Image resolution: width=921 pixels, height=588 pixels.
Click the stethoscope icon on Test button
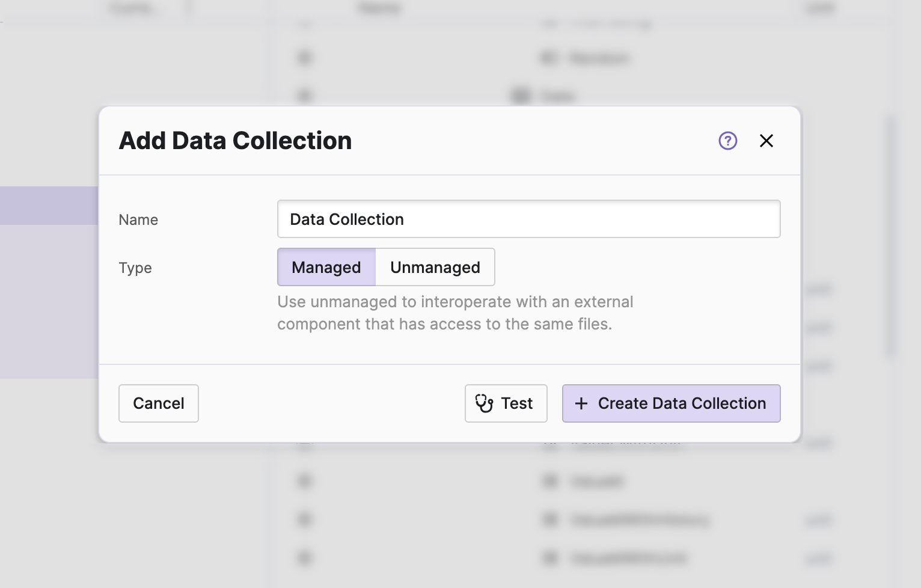[x=484, y=403]
